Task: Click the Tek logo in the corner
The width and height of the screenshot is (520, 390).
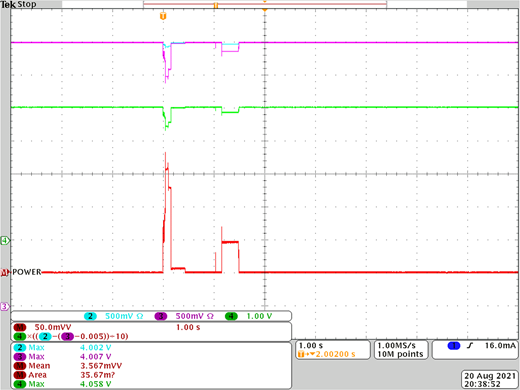Action: [x=8, y=5]
